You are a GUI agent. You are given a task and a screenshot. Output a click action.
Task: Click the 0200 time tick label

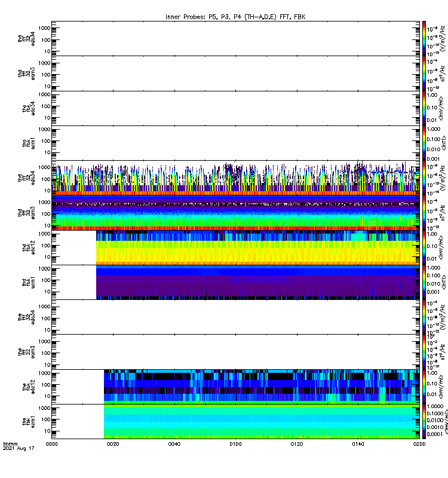(x=419, y=444)
